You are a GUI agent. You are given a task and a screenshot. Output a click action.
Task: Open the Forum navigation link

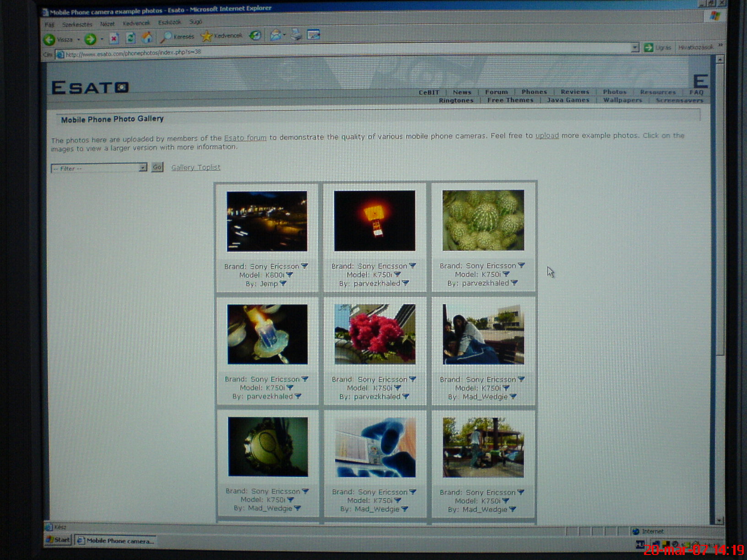coord(497,92)
